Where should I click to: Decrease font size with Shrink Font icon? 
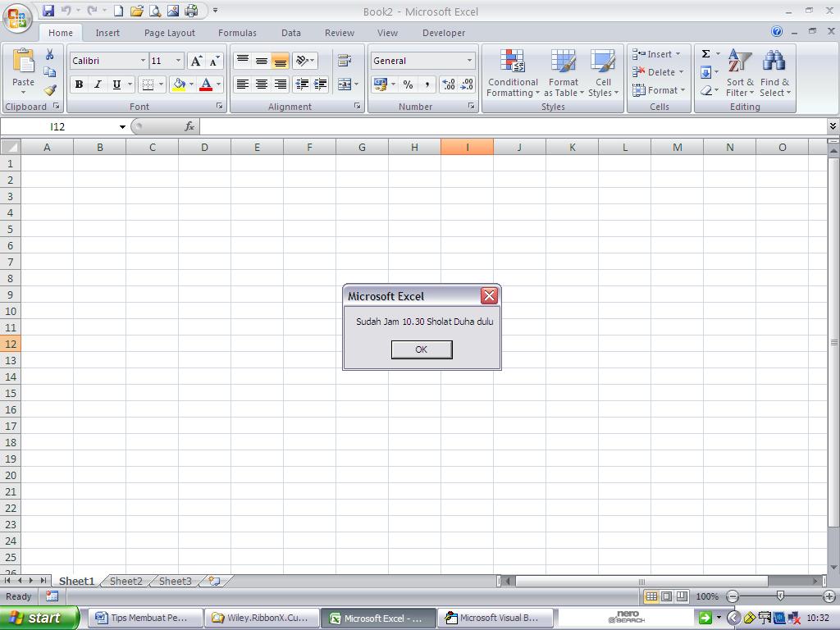click(x=214, y=61)
